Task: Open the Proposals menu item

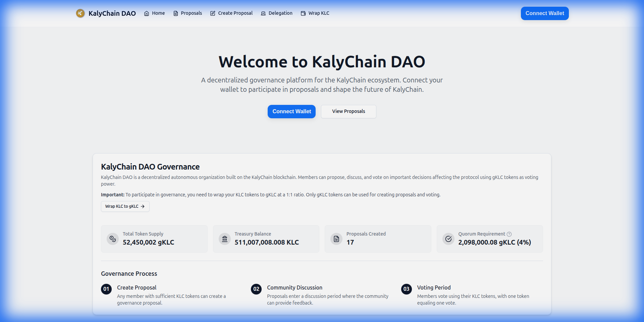Action: pos(191,13)
